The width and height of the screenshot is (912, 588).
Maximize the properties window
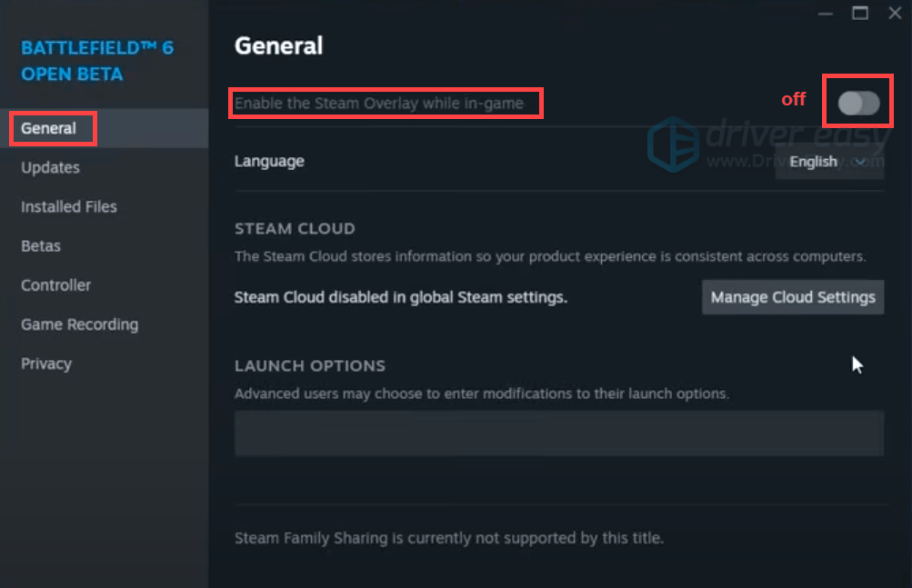coord(858,13)
